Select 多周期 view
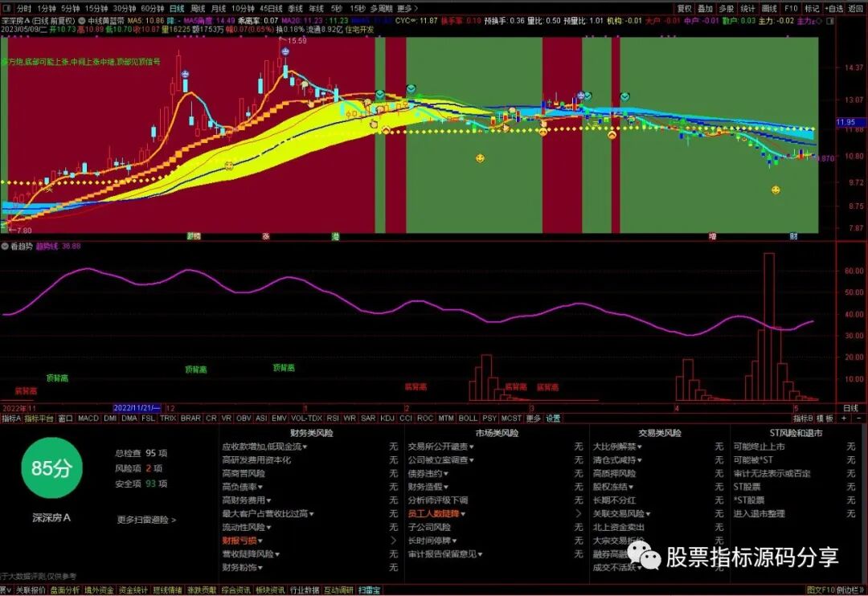The height and width of the screenshot is (596, 868). pyautogui.click(x=382, y=9)
